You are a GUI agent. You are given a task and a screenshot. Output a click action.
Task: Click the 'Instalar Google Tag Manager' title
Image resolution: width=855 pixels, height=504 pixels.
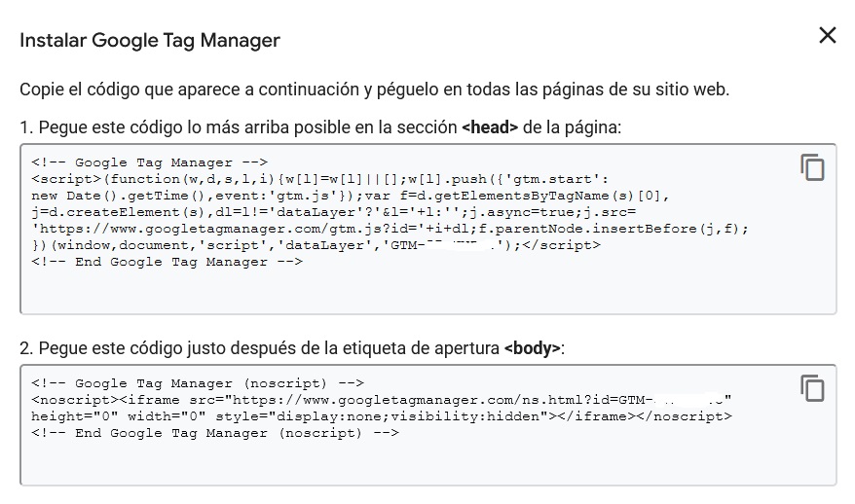coord(150,40)
